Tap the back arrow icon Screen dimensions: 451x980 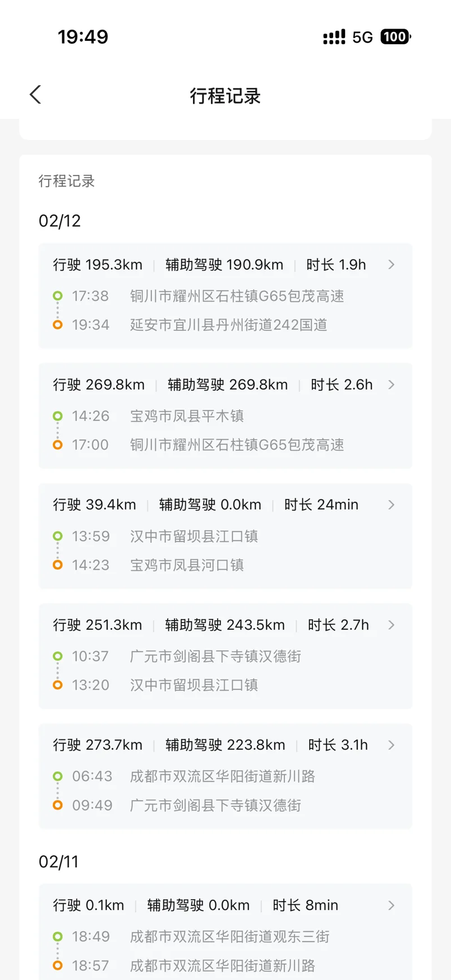(x=35, y=95)
